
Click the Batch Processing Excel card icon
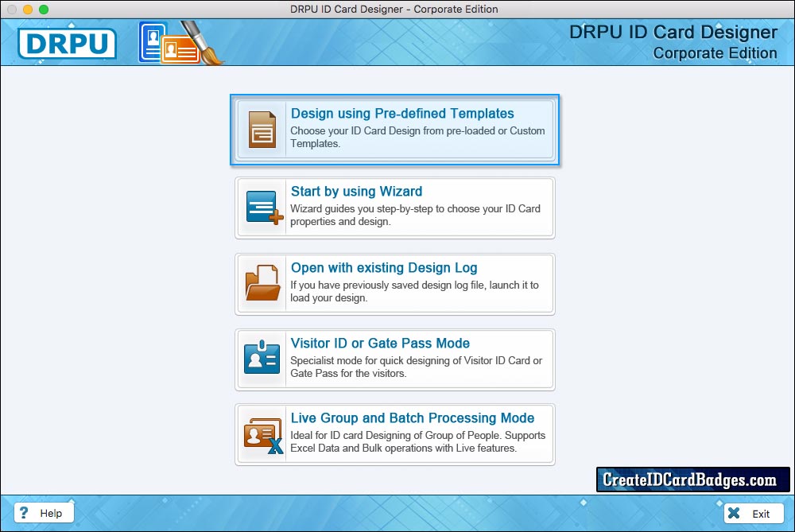coord(263,436)
